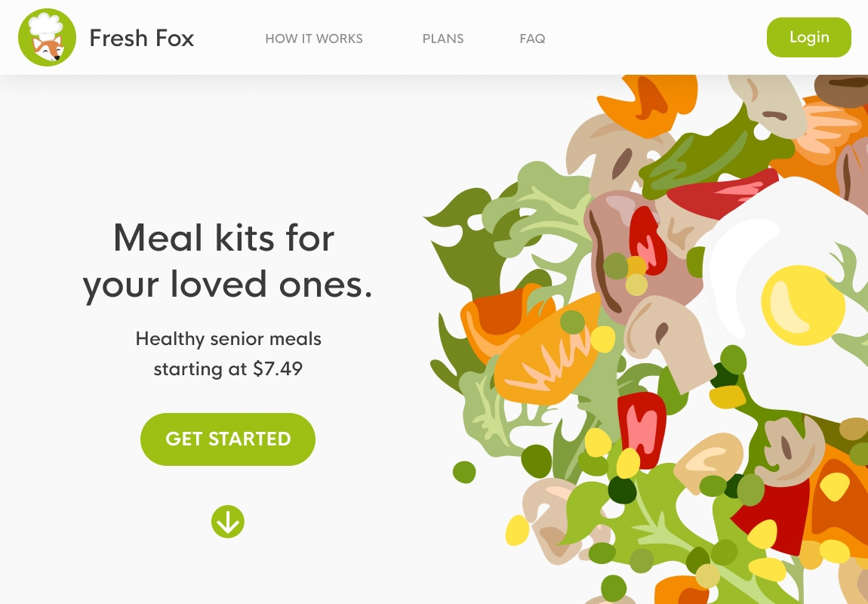Click the 'Healthy senior meals' subtitle text
Screen dimensions: 868x604
pyautogui.click(x=228, y=339)
